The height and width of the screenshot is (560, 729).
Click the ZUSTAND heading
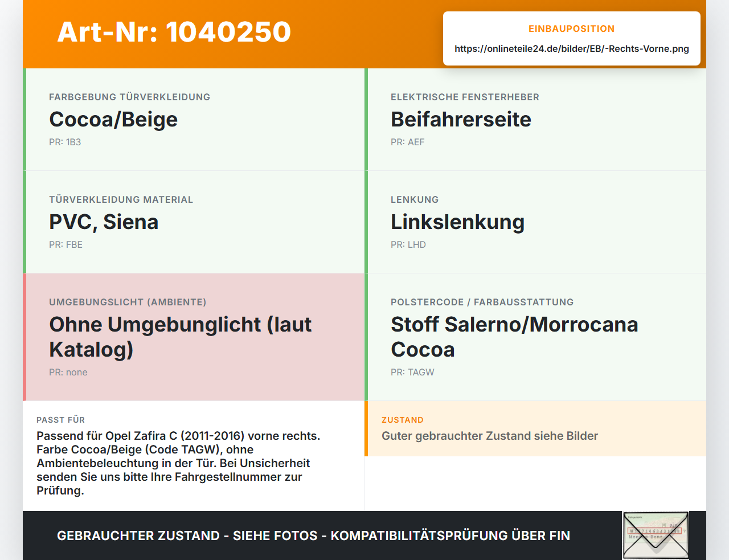(403, 420)
